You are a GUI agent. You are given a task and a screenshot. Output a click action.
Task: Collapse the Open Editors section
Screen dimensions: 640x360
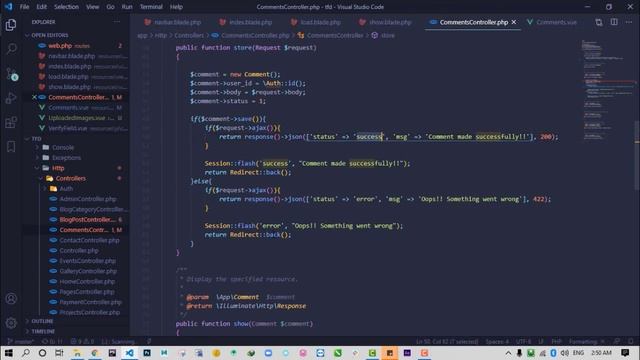(x=51, y=36)
